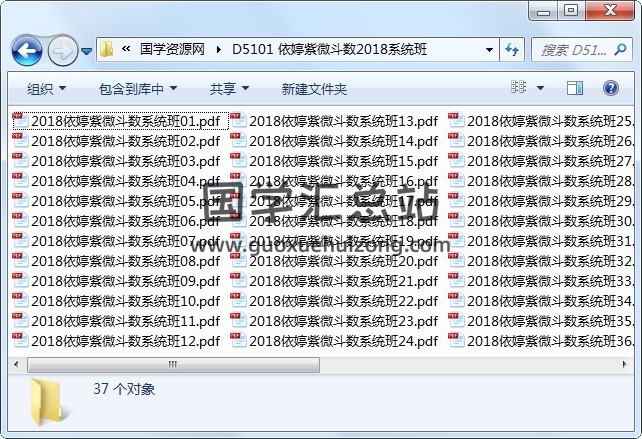Toggle the preview pane button
642x439 pixels.
tap(575, 88)
